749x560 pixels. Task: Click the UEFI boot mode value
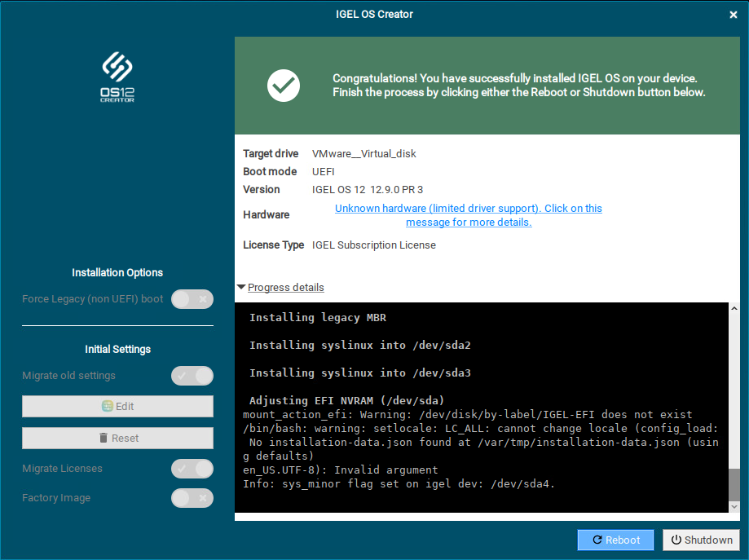pyautogui.click(x=324, y=171)
